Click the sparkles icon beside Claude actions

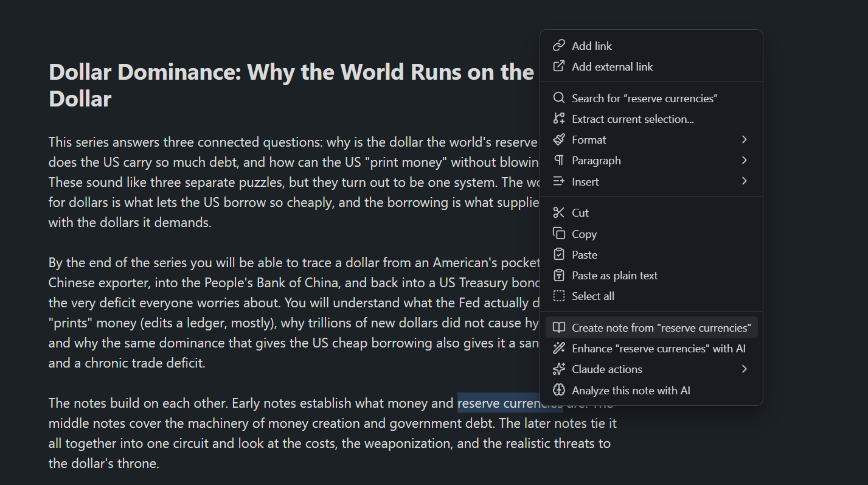(x=558, y=369)
